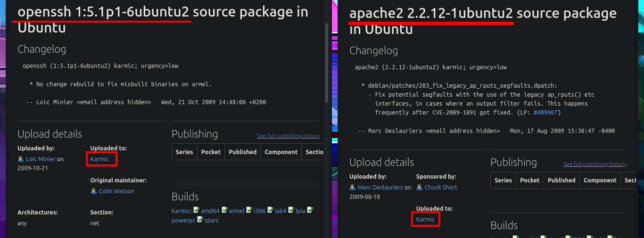
Task: Click the '203_fix_legacy_ap_rputs_segfaults.dpatch' changelog line
Action: (x=460, y=86)
